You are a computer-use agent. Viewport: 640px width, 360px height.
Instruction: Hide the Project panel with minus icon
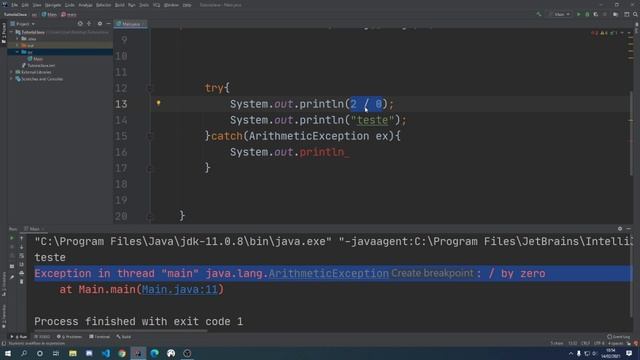coord(108,24)
